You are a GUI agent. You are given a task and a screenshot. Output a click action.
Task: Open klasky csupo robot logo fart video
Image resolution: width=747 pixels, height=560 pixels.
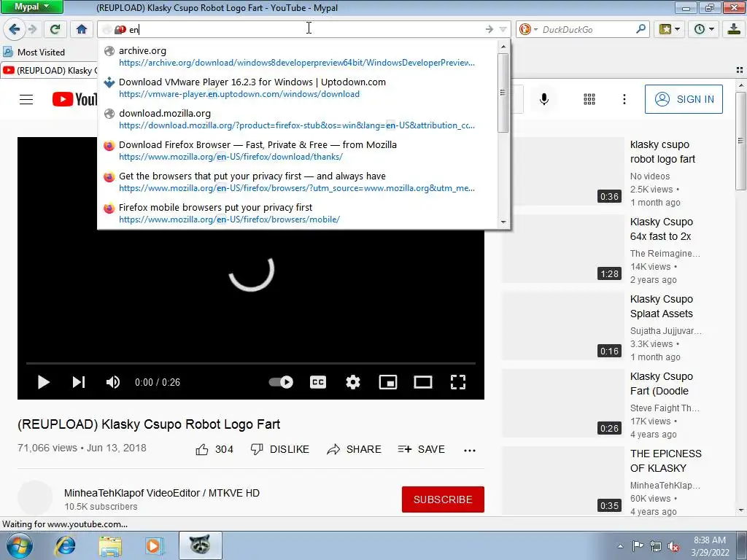coord(662,152)
